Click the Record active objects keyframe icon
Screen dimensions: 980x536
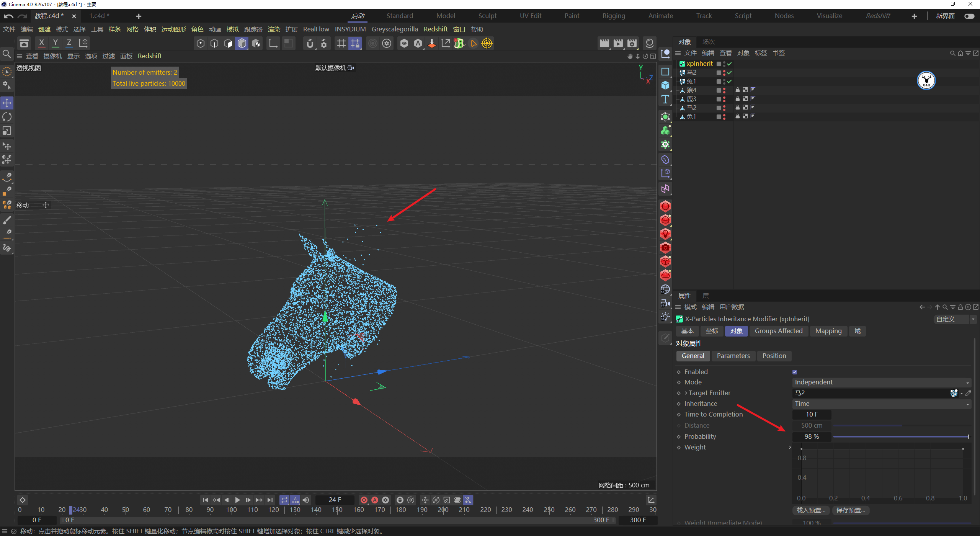pos(364,500)
